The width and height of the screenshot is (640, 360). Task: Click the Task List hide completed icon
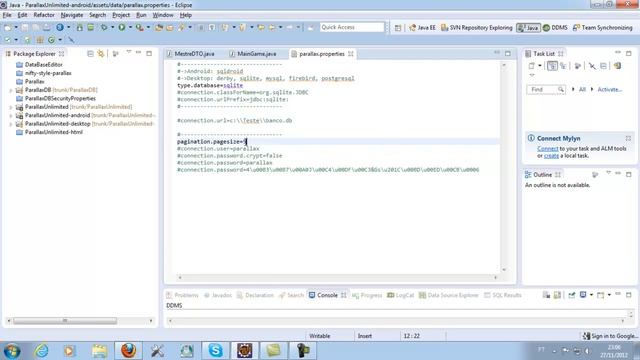point(592,66)
